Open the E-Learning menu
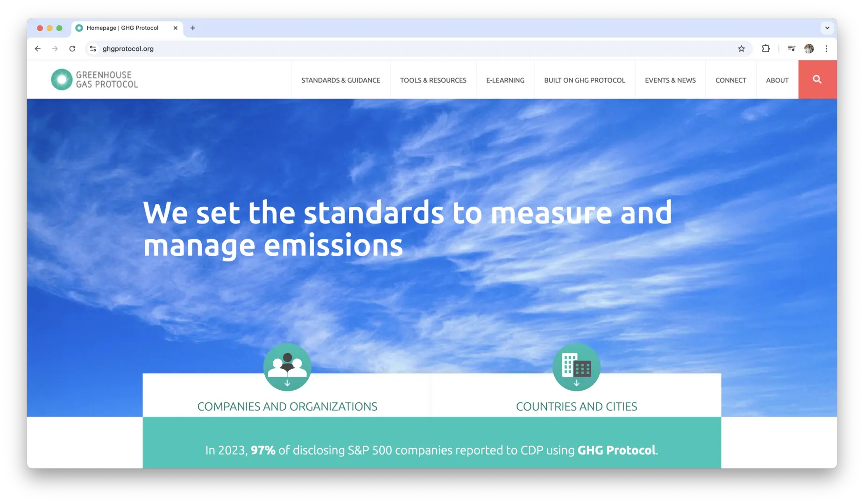Screen dimensions: 864x504 (x=505, y=80)
